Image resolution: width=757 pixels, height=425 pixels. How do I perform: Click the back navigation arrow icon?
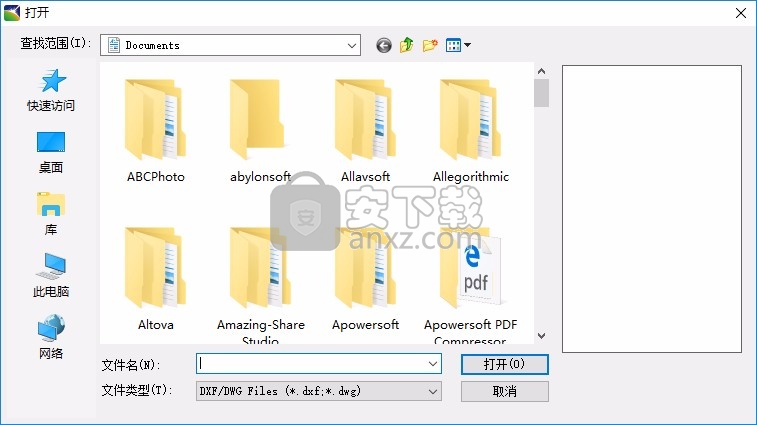tap(384, 45)
